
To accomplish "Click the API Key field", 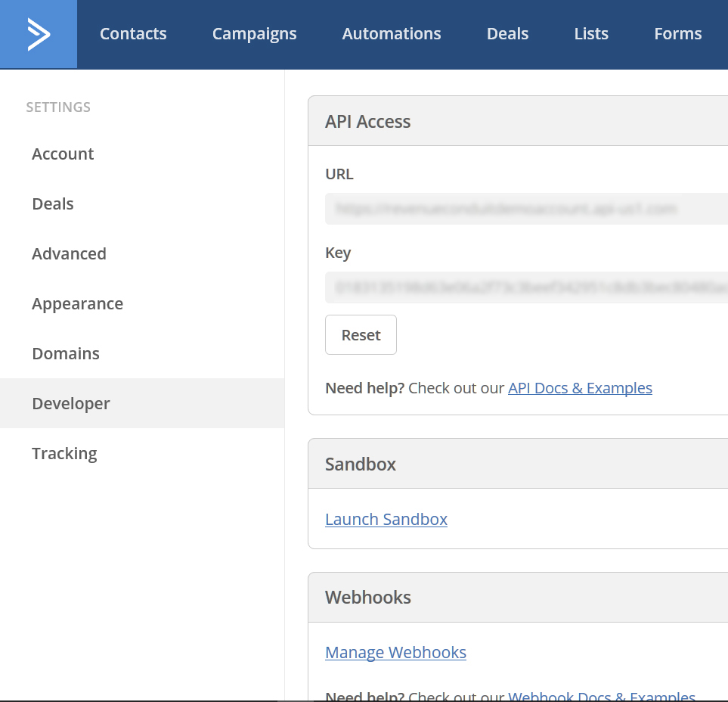I will click(526, 287).
